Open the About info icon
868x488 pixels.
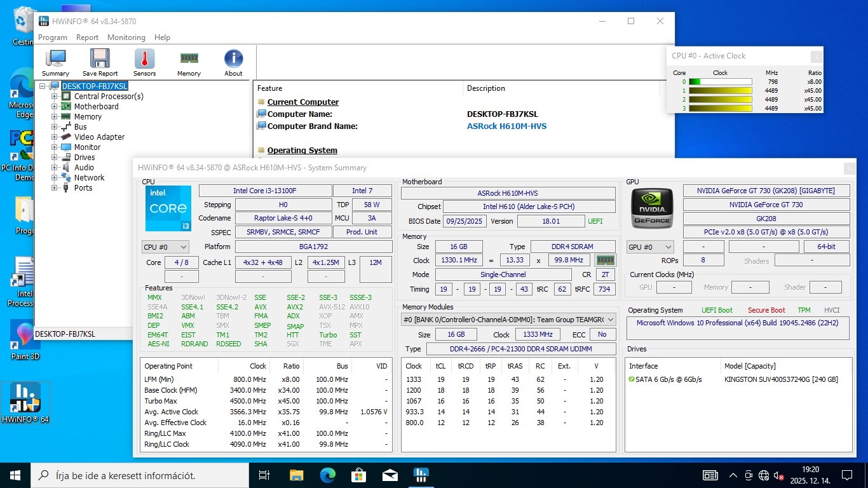233,62
